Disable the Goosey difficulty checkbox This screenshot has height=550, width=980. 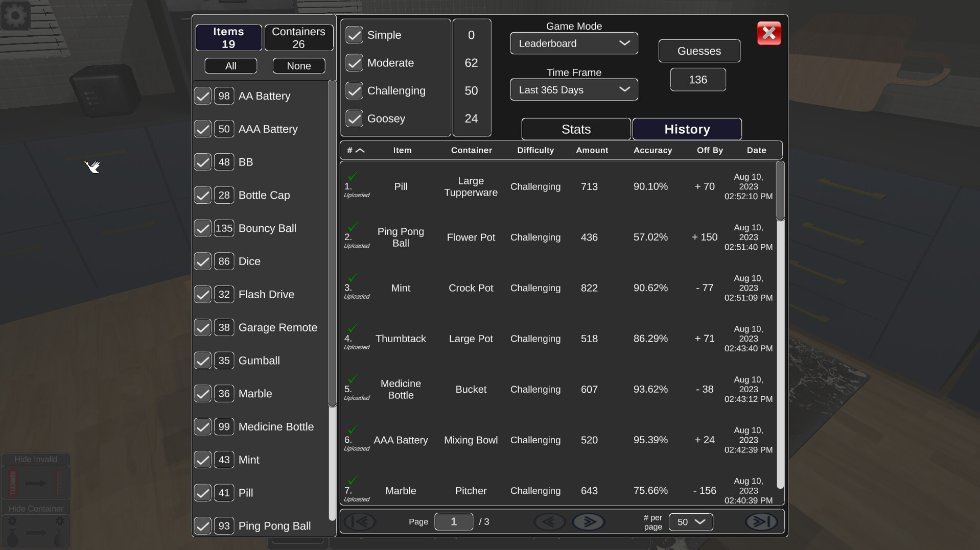[355, 118]
